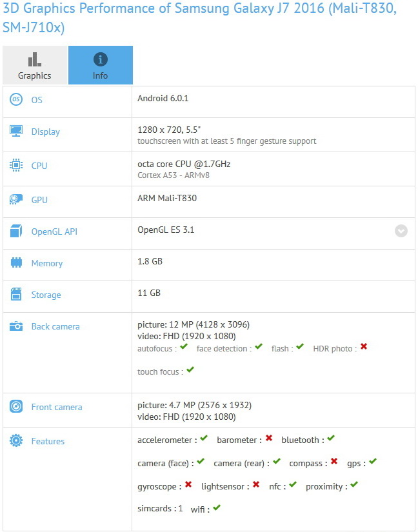Screen dimensions: 418x532
Task: Click the simcards : 1 text
Action: tap(160, 509)
